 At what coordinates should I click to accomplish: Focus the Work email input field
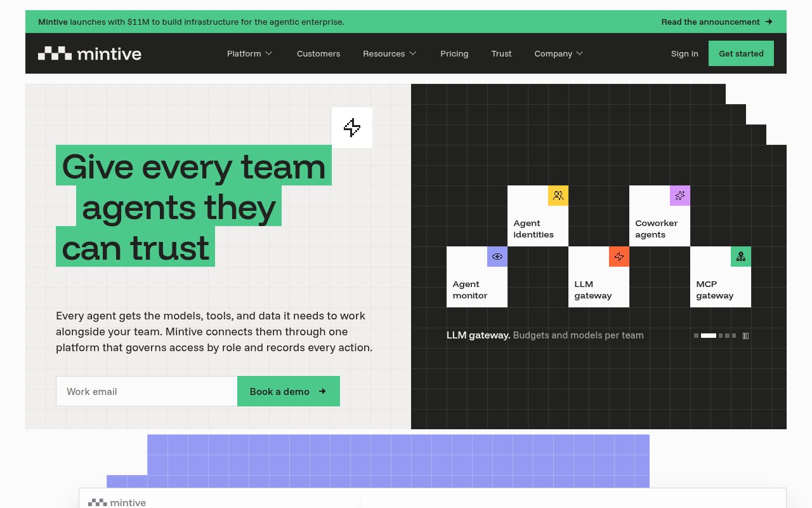pos(147,391)
